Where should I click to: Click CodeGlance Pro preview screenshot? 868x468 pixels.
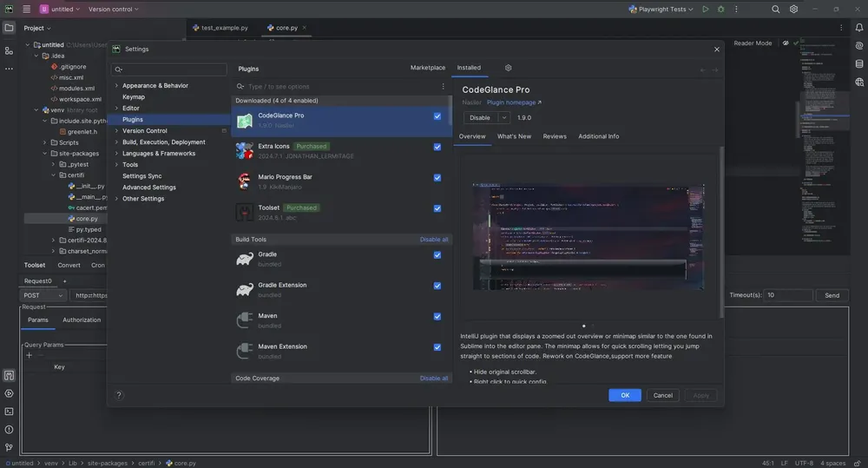588,237
